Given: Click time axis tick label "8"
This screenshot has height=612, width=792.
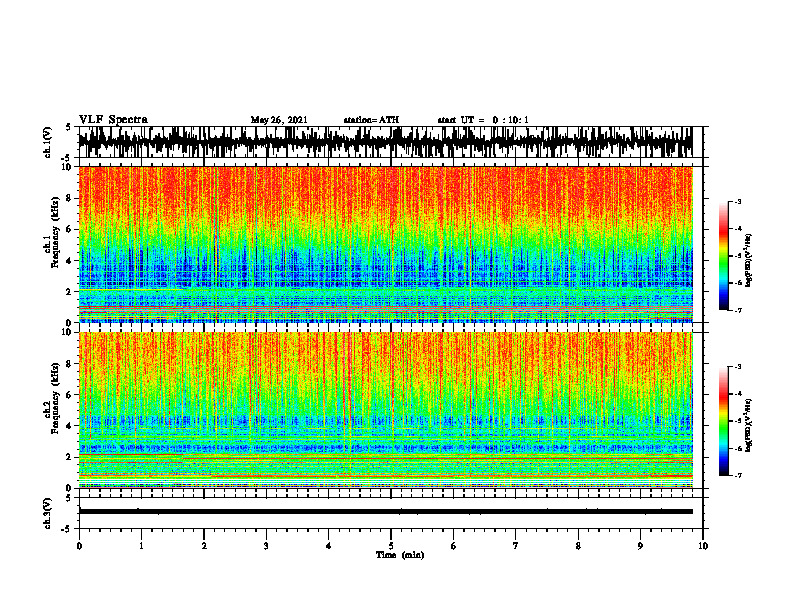Looking at the screenshot, I should coord(578,546).
